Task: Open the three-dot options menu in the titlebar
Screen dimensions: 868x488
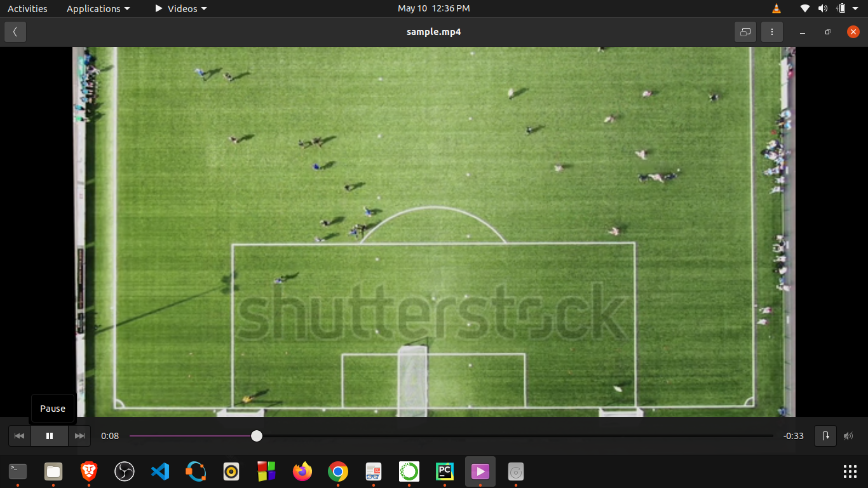Action: (x=772, y=31)
